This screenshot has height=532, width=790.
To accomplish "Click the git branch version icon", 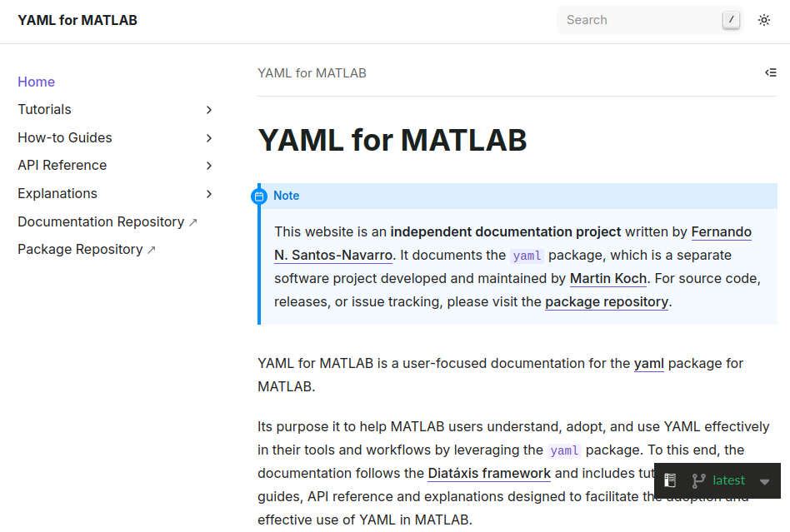I will click(698, 480).
